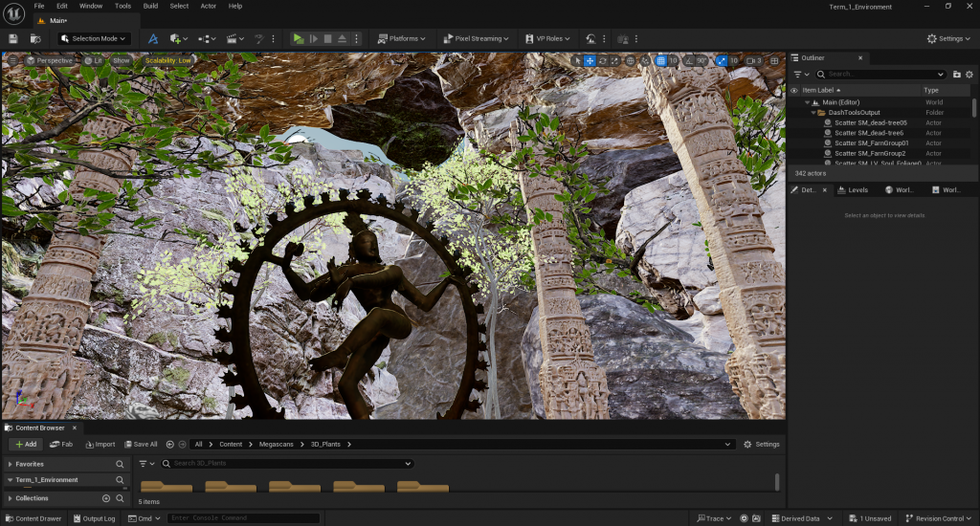This screenshot has width=980, height=526.
Task: Open Fab from Content Browser
Action: tap(61, 444)
